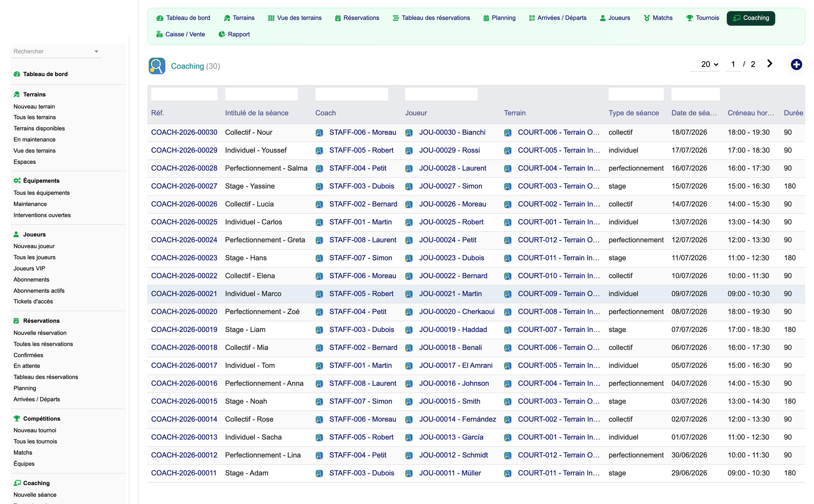Click coach icon beside STAFF-006 - Moreau first row
The height and width of the screenshot is (504, 814).
[x=319, y=133]
